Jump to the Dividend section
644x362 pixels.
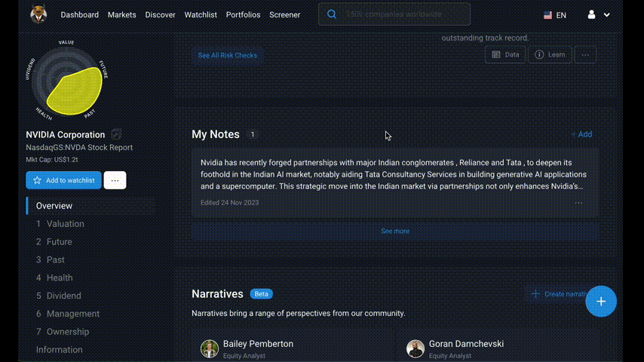tap(63, 296)
